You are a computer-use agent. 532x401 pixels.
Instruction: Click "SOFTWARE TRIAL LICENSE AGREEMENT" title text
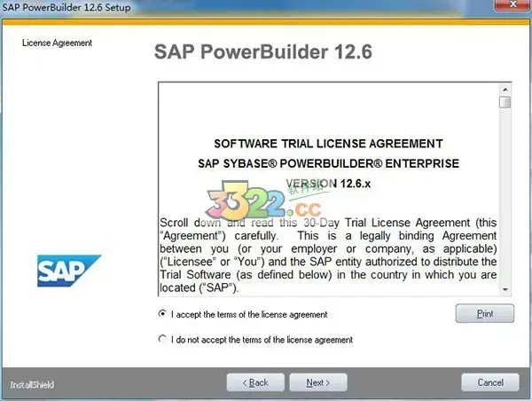click(x=328, y=144)
